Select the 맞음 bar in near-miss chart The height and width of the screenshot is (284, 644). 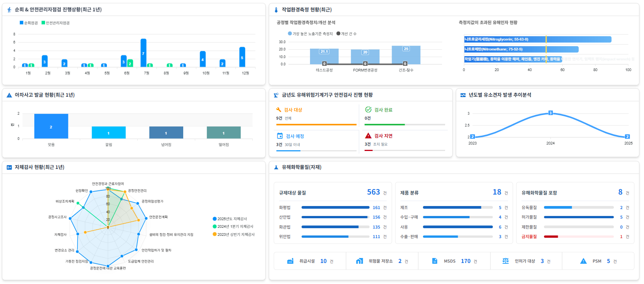click(51, 126)
